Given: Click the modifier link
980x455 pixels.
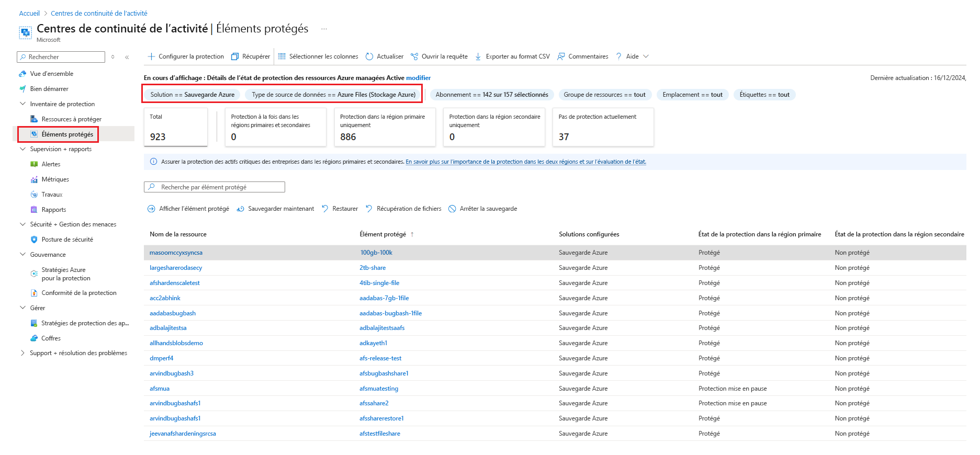Looking at the screenshot, I should (x=418, y=78).
